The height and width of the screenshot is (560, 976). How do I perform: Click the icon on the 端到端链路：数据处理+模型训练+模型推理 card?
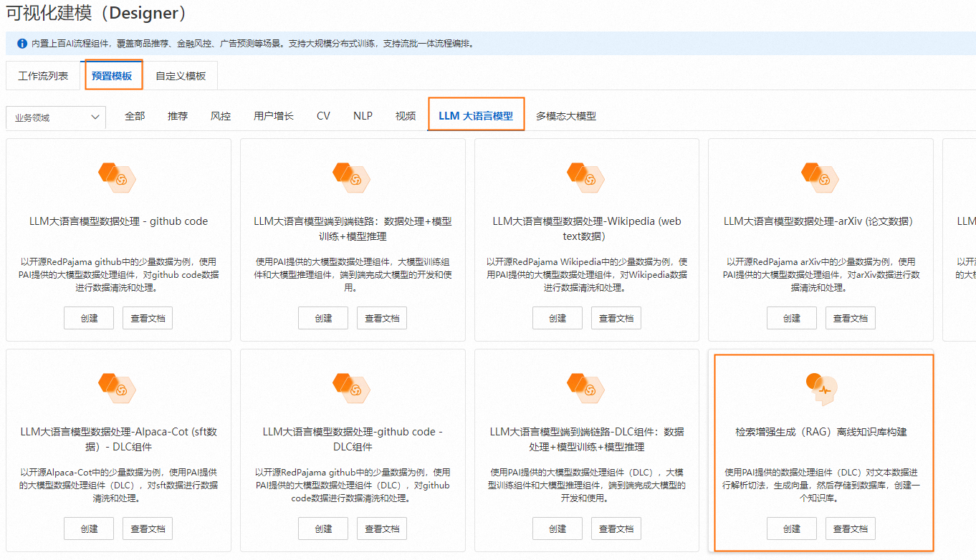coord(352,176)
